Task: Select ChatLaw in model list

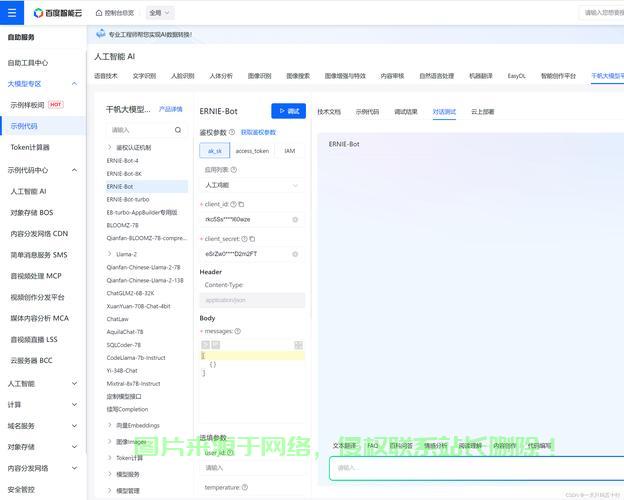Action: tap(118, 319)
